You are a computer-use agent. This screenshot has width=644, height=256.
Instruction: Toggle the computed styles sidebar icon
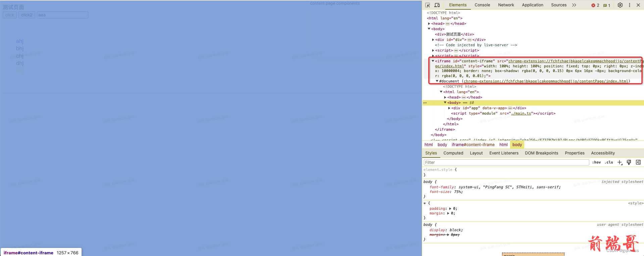[638, 162]
